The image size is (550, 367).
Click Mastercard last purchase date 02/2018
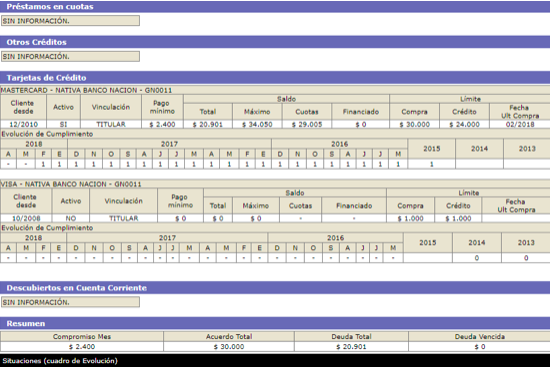pyautogui.click(x=520, y=124)
